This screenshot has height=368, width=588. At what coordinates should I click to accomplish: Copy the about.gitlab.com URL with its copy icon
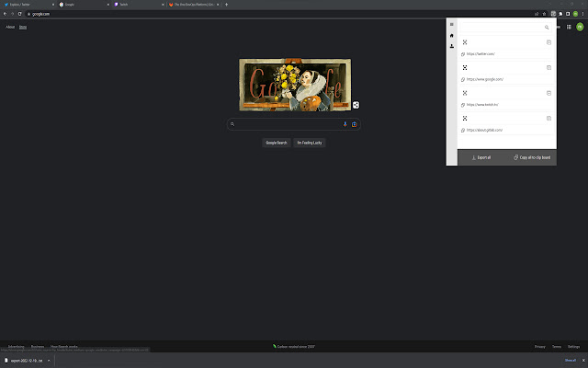point(463,131)
